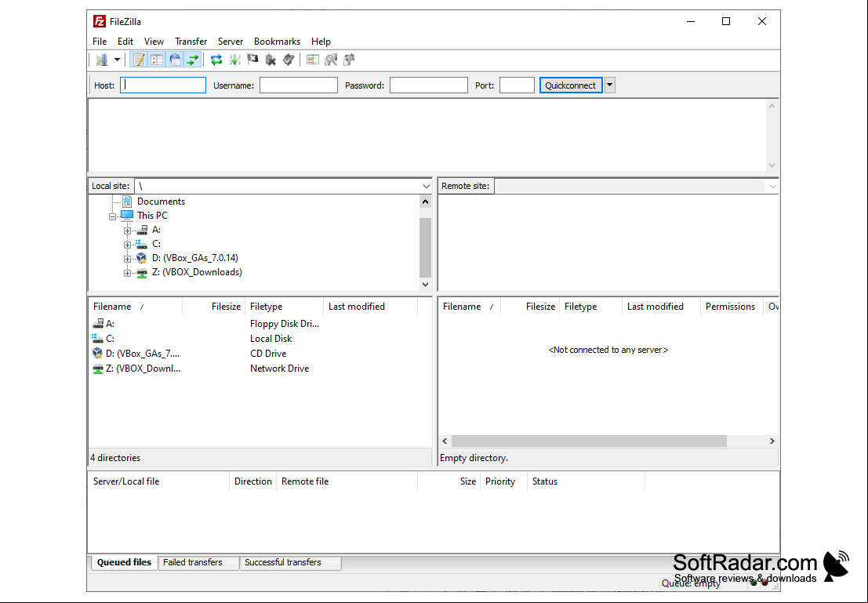
Task: Open directory listing filters dialog
Action: click(313, 60)
